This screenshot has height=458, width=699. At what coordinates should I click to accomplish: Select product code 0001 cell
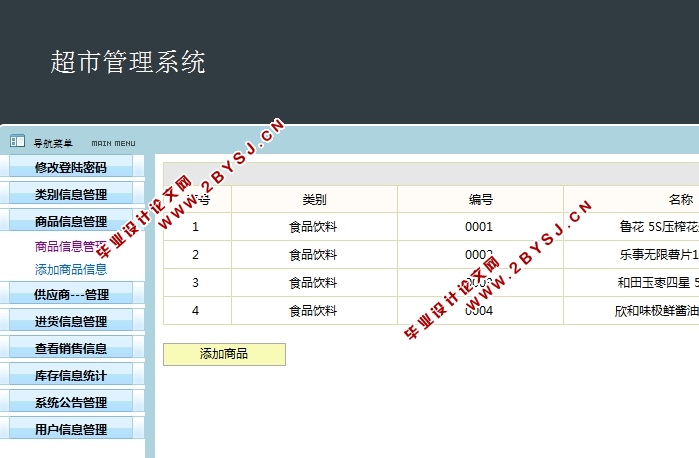point(481,227)
